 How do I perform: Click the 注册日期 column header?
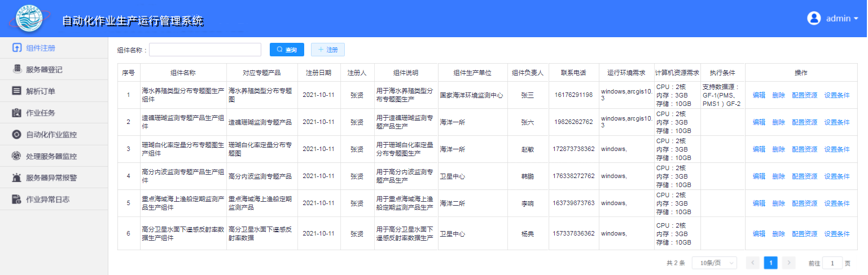pyautogui.click(x=318, y=73)
